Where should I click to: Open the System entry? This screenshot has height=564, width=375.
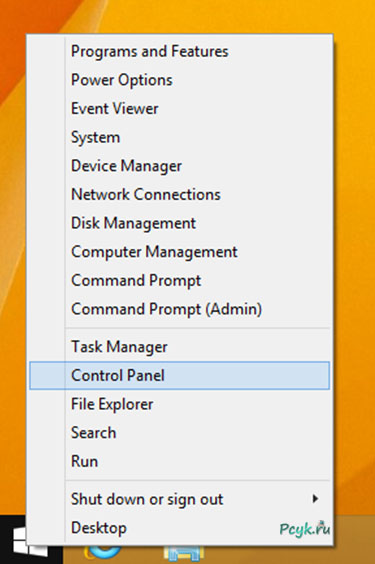coord(95,137)
